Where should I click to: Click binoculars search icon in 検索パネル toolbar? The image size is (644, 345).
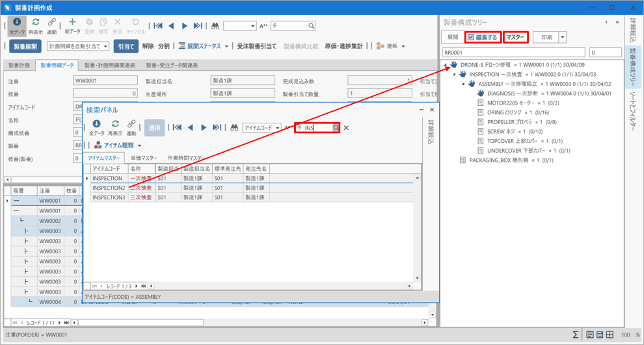tap(234, 128)
